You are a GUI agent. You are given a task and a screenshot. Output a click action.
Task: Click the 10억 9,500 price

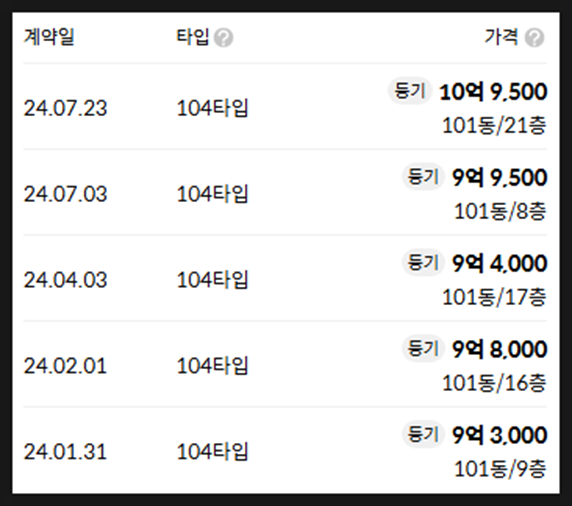(493, 92)
